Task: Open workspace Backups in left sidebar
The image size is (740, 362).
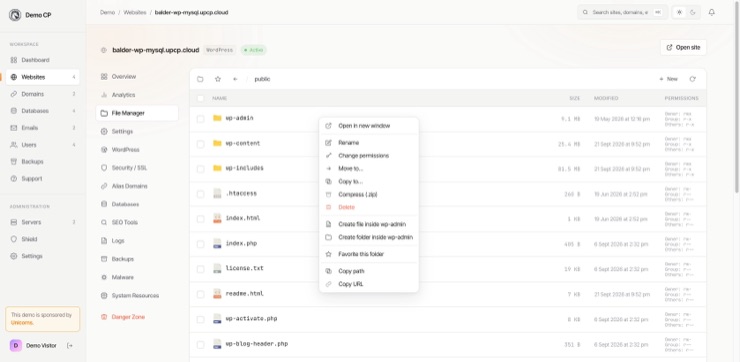Action: coord(42,161)
